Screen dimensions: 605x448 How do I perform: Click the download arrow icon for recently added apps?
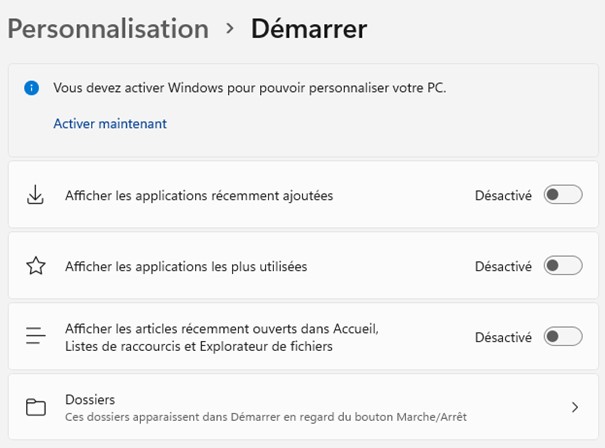36,195
